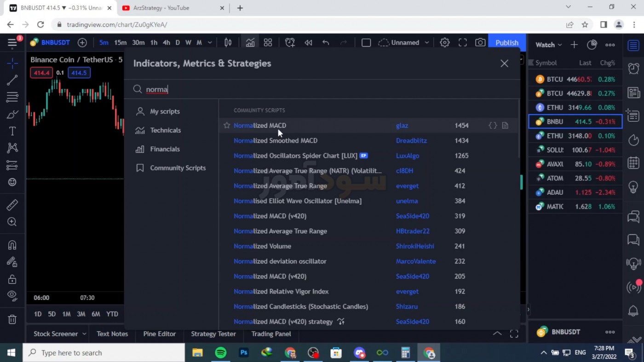View source code of Normalized MACD
Screen dimensions: 644x362
(493, 125)
